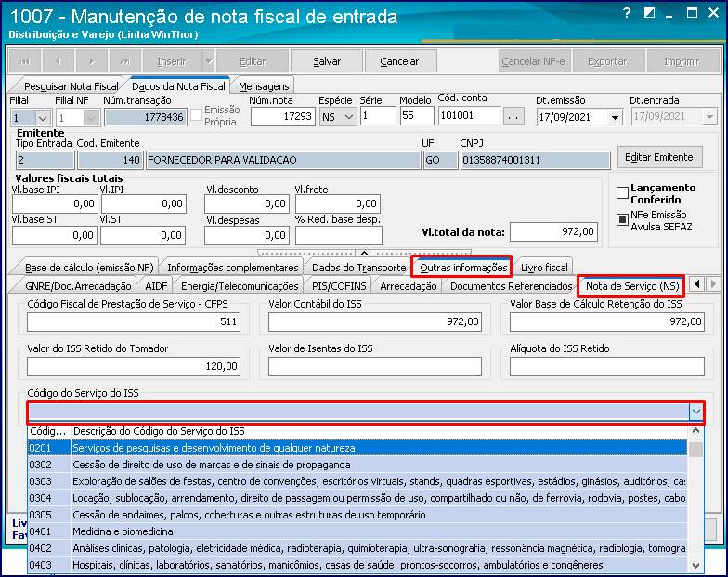Screen dimensions: 728x577
Task: Click the Série input field
Action: coord(378,116)
